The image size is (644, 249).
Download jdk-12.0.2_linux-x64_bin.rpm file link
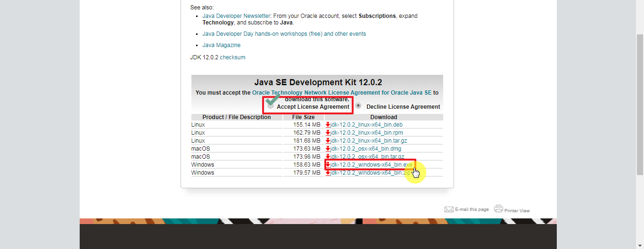point(366,133)
